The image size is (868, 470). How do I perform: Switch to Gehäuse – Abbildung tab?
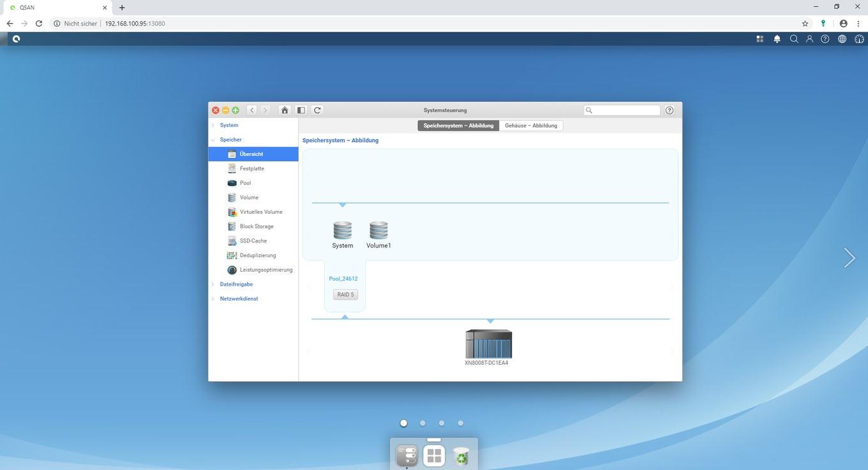pos(531,126)
